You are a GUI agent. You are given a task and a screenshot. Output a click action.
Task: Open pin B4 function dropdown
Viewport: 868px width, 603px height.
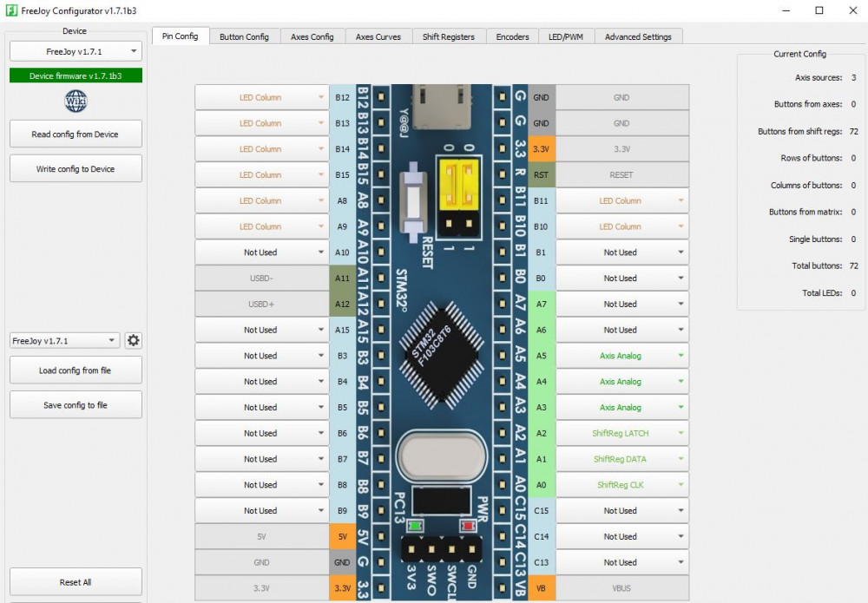click(x=262, y=382)
